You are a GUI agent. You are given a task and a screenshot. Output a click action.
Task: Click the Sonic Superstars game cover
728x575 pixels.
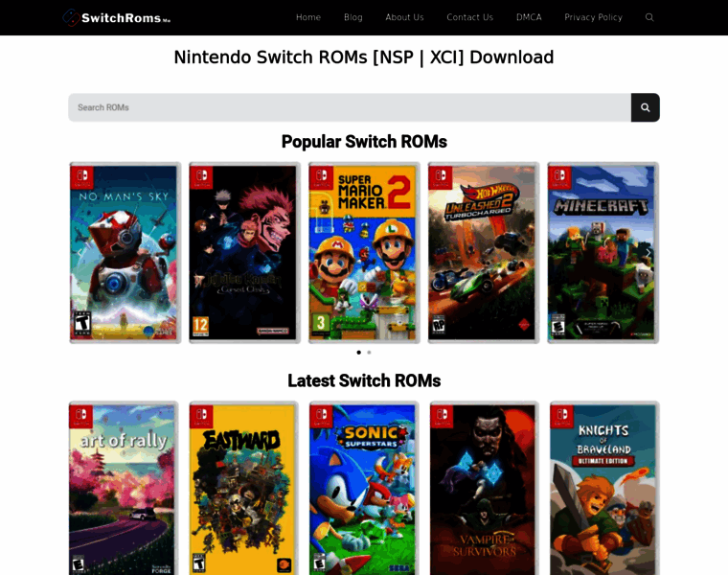(364, 489)
